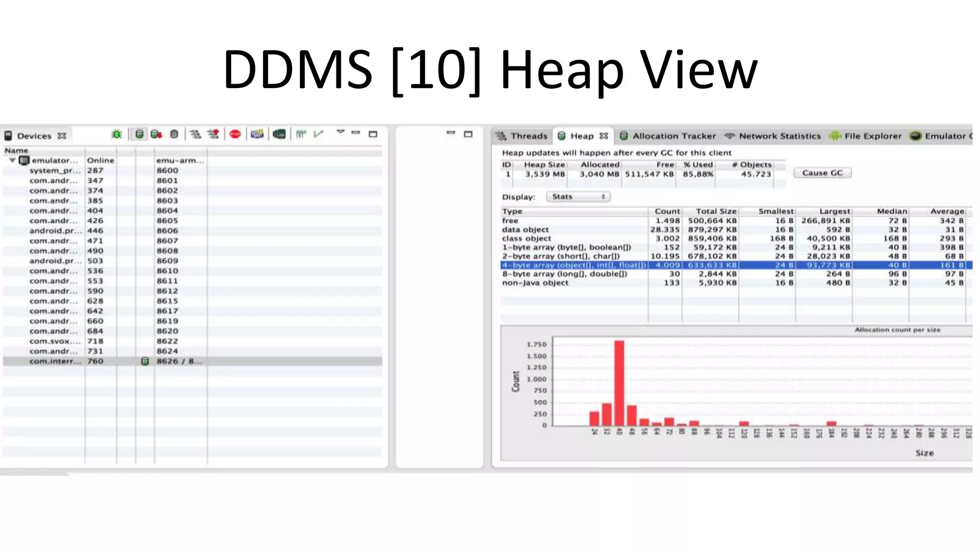The width and height of the screenshot is (980, 551).
Task: Click the Devices tab phone icon
Action: [x=8, y=136]
